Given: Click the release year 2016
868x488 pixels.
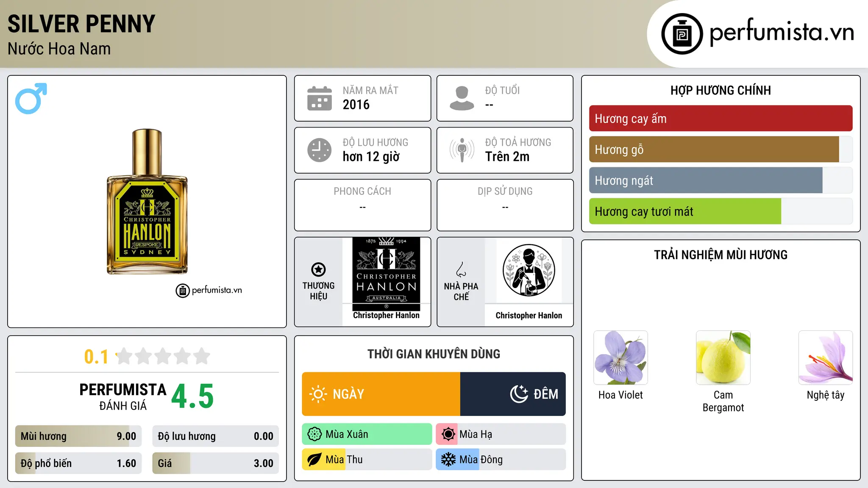Looking at the screenshot, I should click(x=356, y=105).
